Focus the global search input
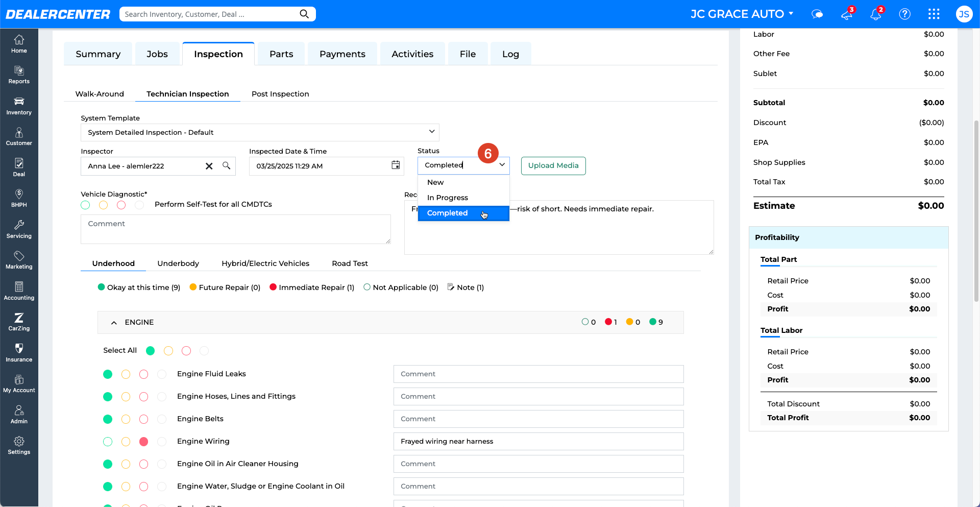The height and width of the screenshot is (507, 980). click(x=209, y=14)
